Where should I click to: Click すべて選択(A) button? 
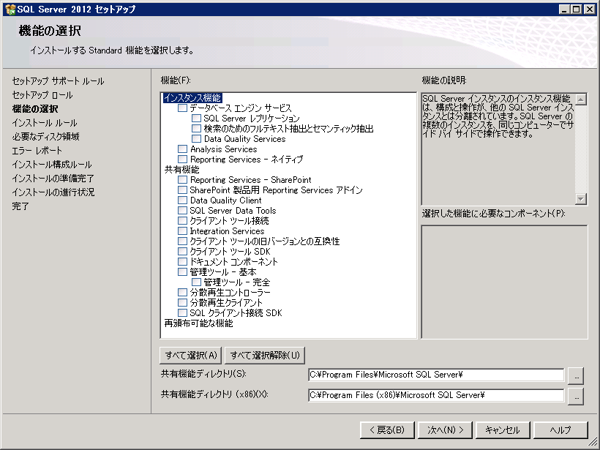click(191, 355)
